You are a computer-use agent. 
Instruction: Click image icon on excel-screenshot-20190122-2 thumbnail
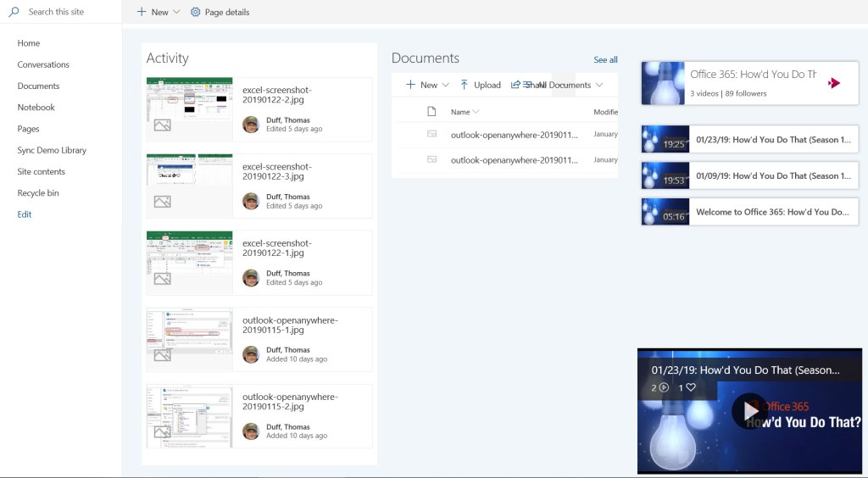162,125
